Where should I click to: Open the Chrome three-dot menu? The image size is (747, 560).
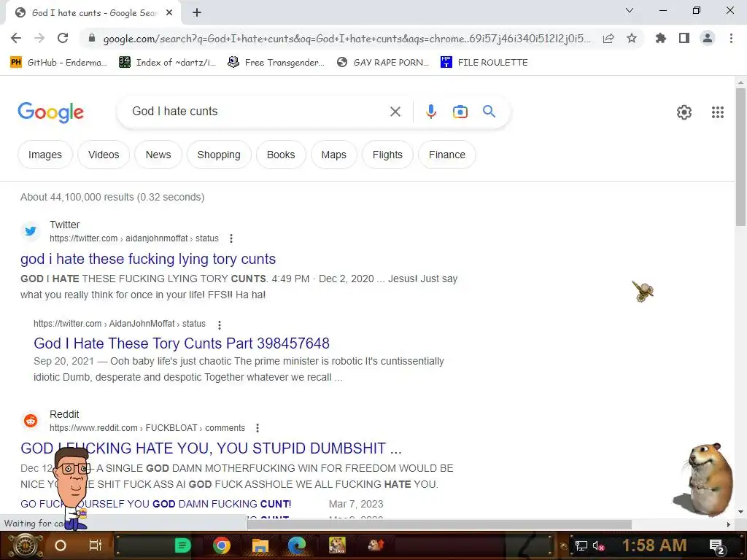point(731,38)
